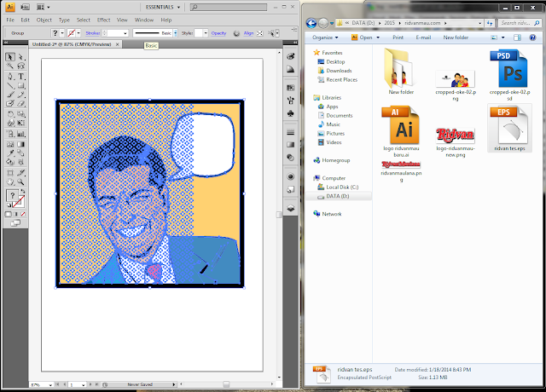Image resolution: width=546 pixels, height=392 pixels.
Task: Select the Column Graph tool
Action: 20,134
